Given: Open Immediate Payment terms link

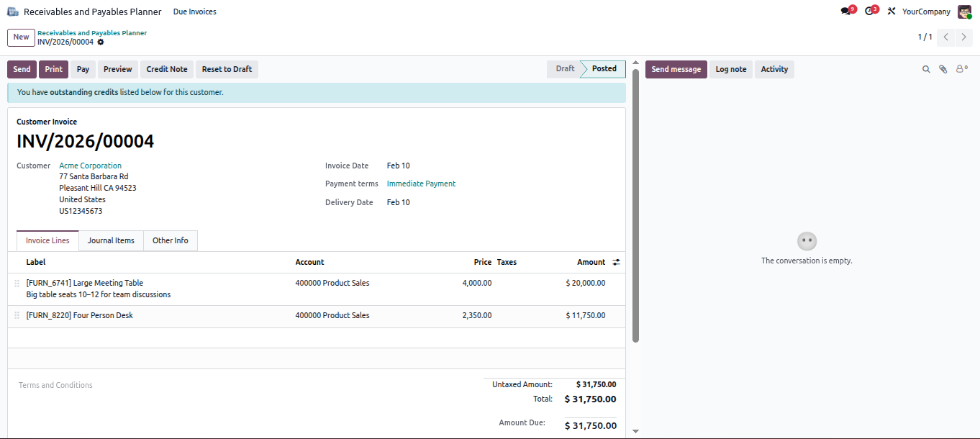Looking at the screenshot, I should pyautogui.click(x=421, y=184).
